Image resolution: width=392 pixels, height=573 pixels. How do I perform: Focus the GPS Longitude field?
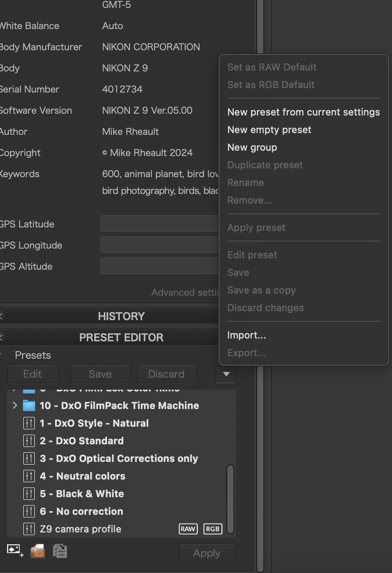(x=159, y=245)
